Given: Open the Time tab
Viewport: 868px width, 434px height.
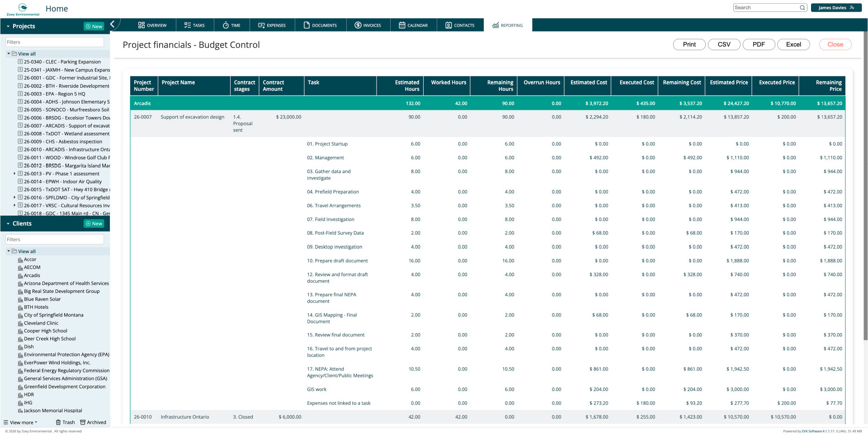Looking at the screenshot, I should [x=231, y=25].
